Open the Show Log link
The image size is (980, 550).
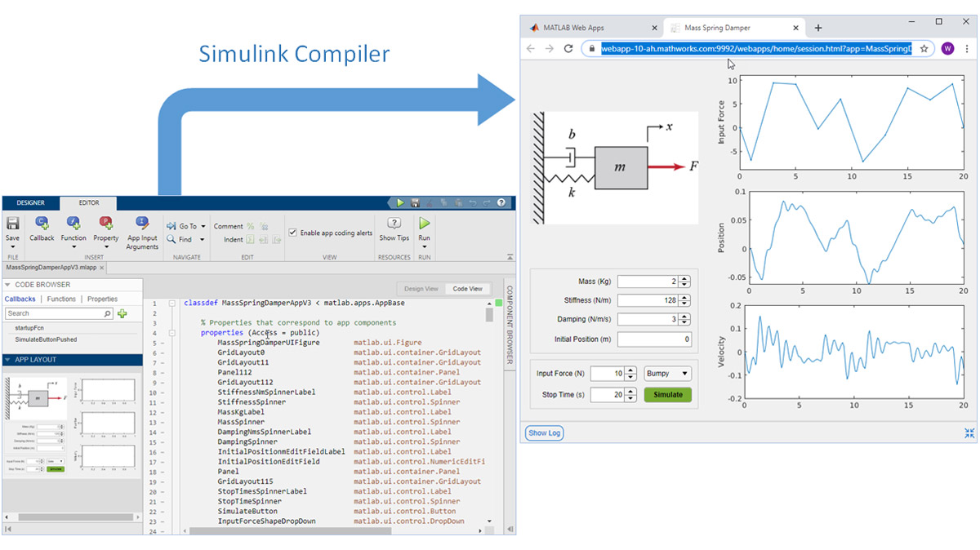(543, 433)
